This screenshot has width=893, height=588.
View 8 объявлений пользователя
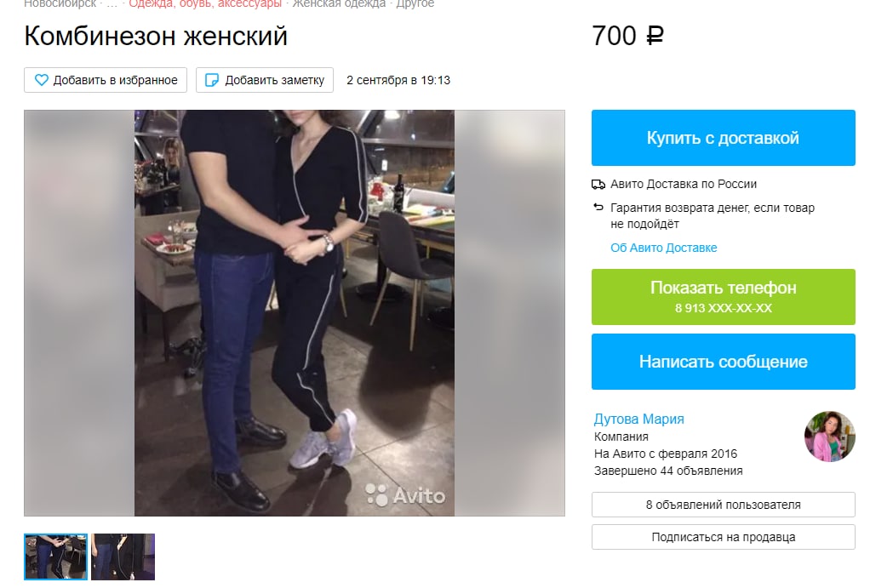[724, 505]
